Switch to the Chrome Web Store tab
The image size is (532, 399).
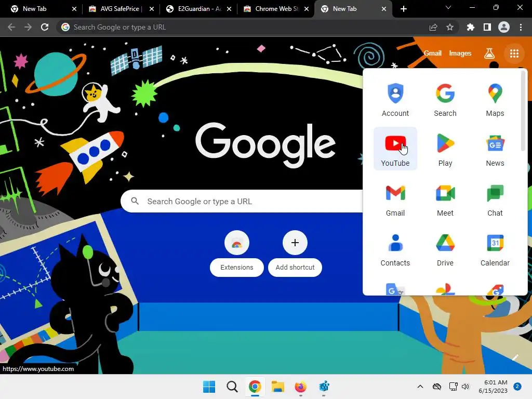point(276,9)
